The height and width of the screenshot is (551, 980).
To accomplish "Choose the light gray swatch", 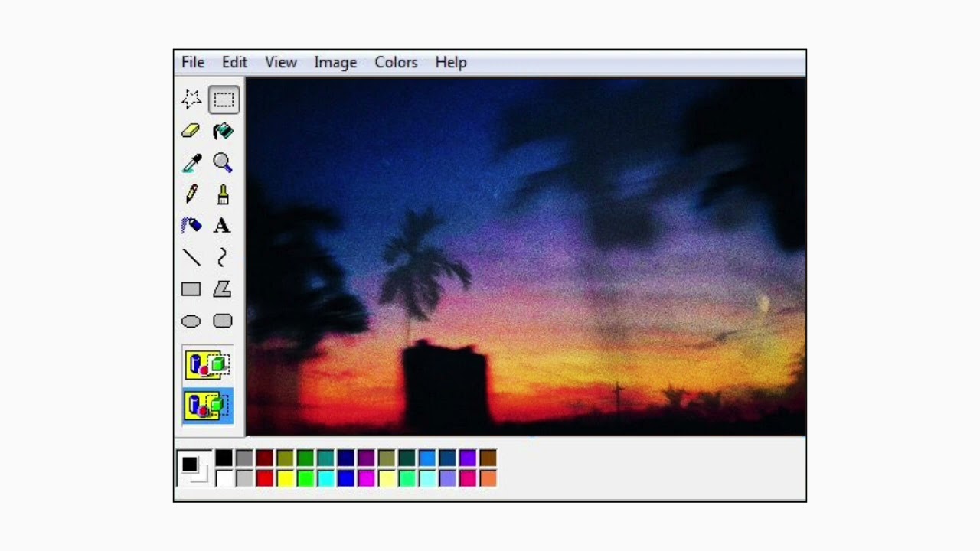I will tap(244, 479).
